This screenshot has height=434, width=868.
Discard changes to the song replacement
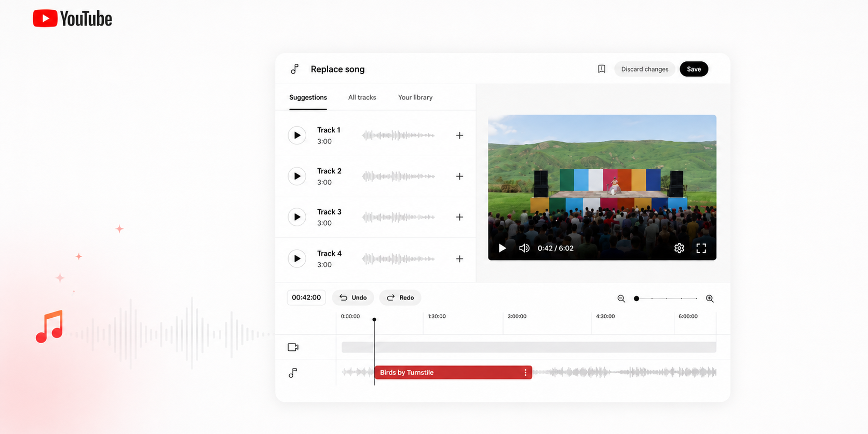(x=645, y=69)
